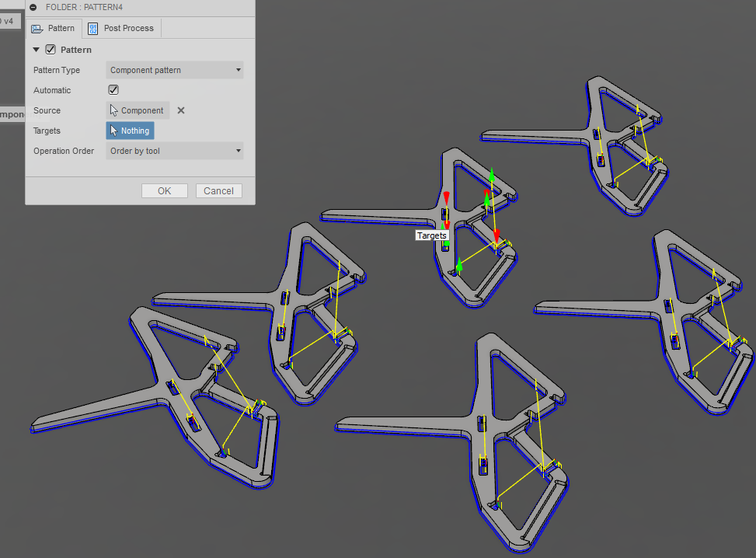The height and width of the screenshot is (558, 756).
Task: Click the green square handle below the source component
Action: click(445, 243)
